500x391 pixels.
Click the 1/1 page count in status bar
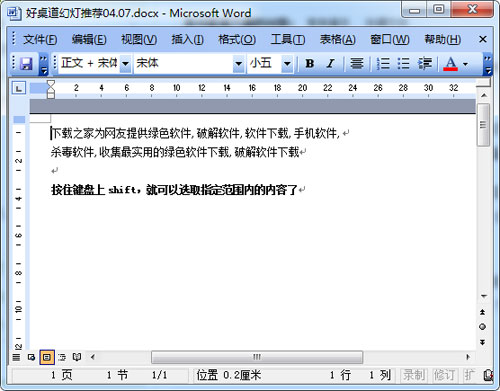159,375
